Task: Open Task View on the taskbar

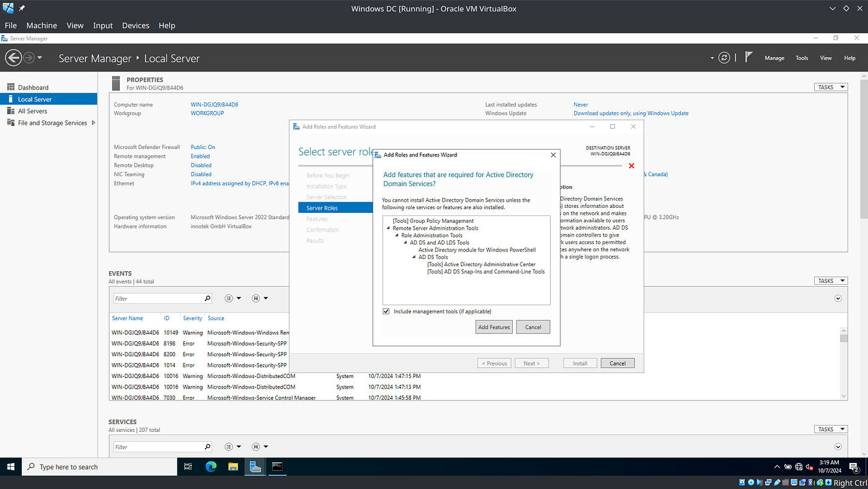Action: [188, 467]
